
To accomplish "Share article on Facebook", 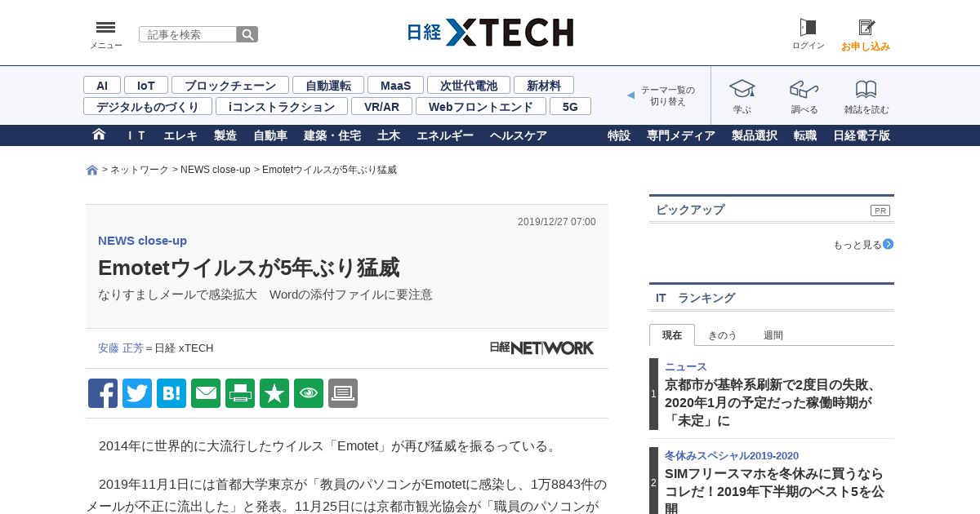I will point(103,393).
